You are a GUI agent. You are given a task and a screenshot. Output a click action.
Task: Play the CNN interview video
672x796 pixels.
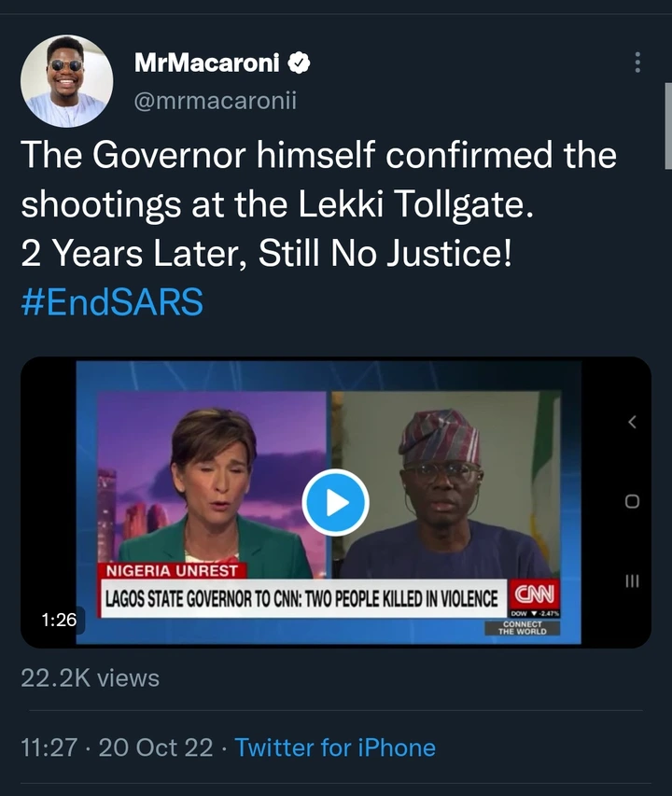(336, 503)
